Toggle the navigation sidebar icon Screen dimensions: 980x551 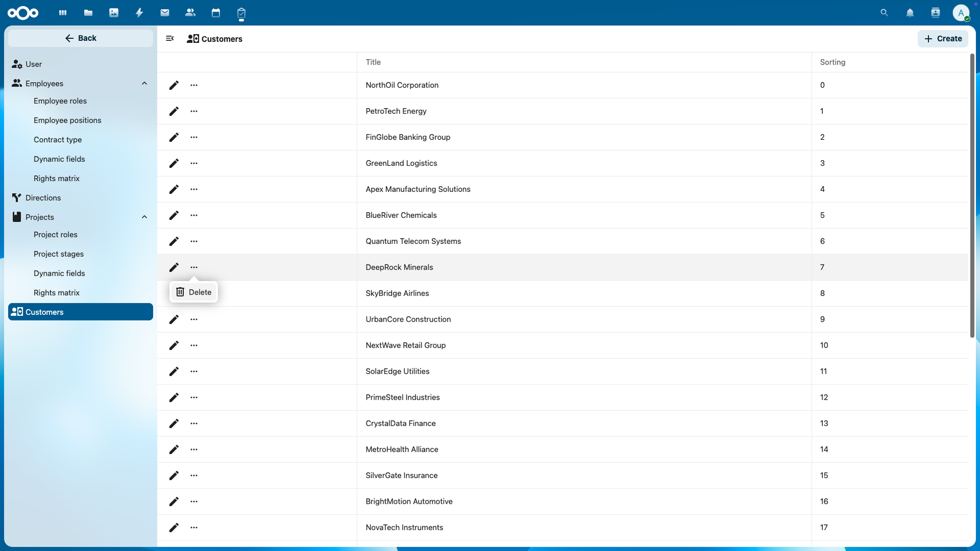click(170, 39)
